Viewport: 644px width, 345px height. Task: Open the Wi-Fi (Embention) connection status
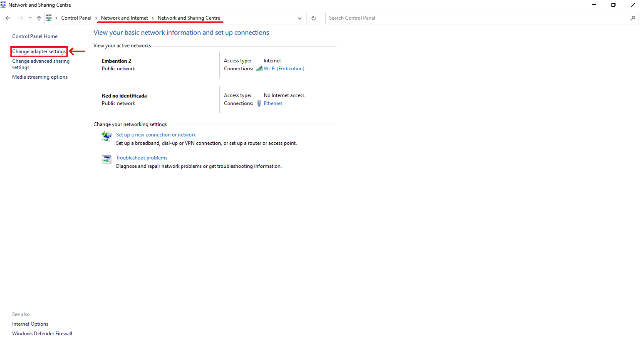click(x=284, y=69)
